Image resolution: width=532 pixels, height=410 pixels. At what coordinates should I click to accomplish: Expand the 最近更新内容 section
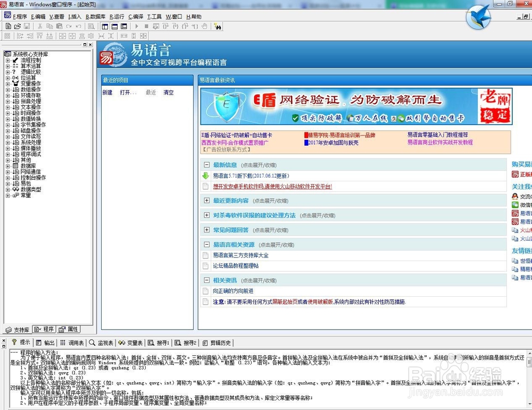point(206,200)
